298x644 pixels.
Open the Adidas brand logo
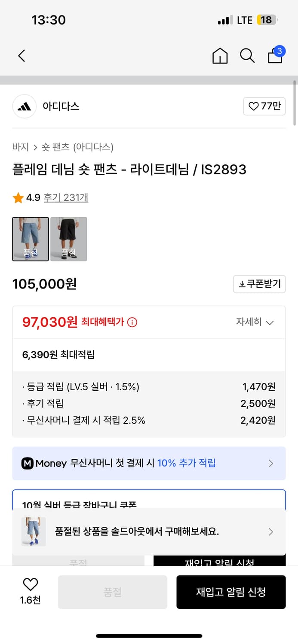24,106
